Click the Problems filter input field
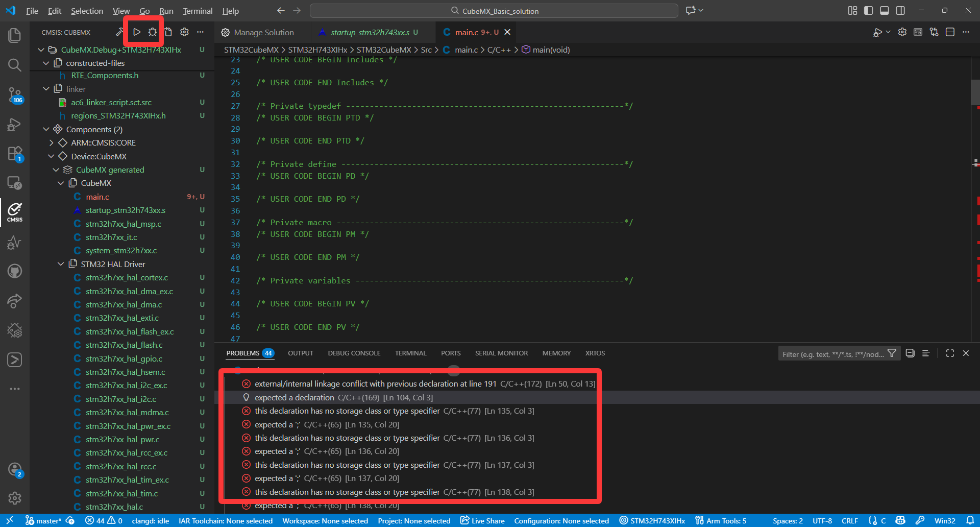This screenshot has height=527, width=980. tap(832, 354)
